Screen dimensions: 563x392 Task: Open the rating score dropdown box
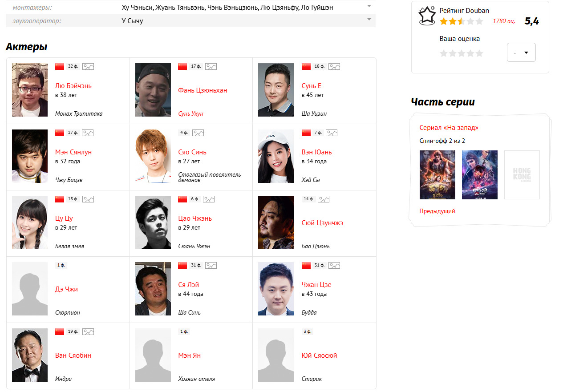coord(521,53)
